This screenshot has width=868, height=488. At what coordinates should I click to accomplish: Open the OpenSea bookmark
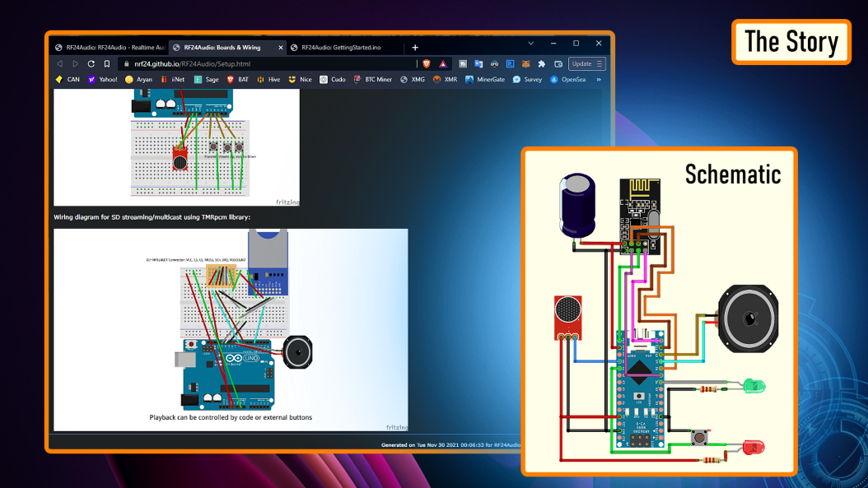568,80
